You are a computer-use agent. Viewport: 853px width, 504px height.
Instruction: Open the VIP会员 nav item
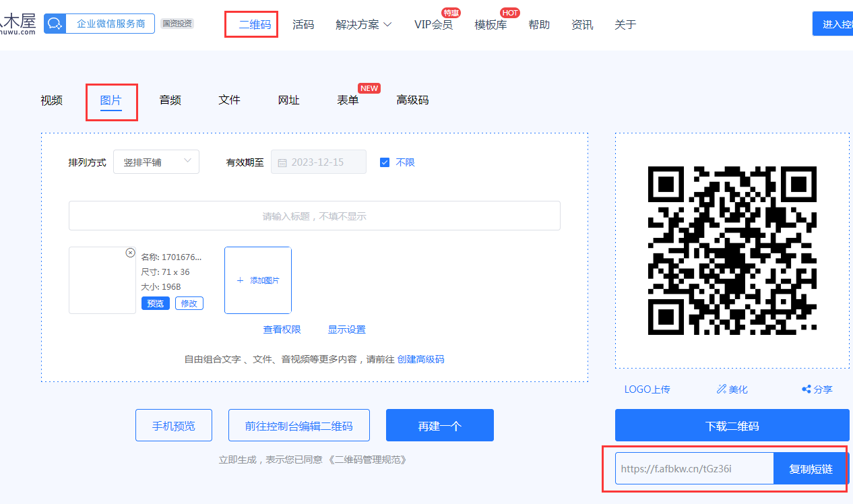click(433, 25)
